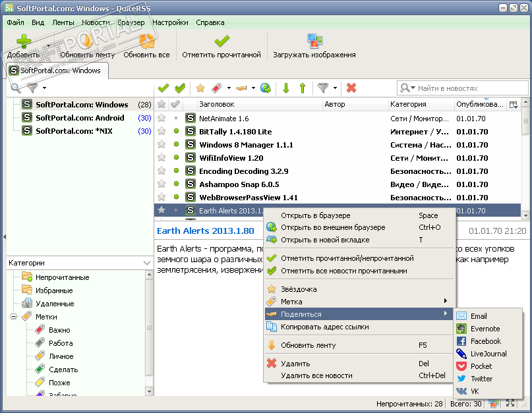The height and width of the screenshot is (413, 532).
Task: Share via LiveJournal in the submenu
Action: (x=488, y=354)
